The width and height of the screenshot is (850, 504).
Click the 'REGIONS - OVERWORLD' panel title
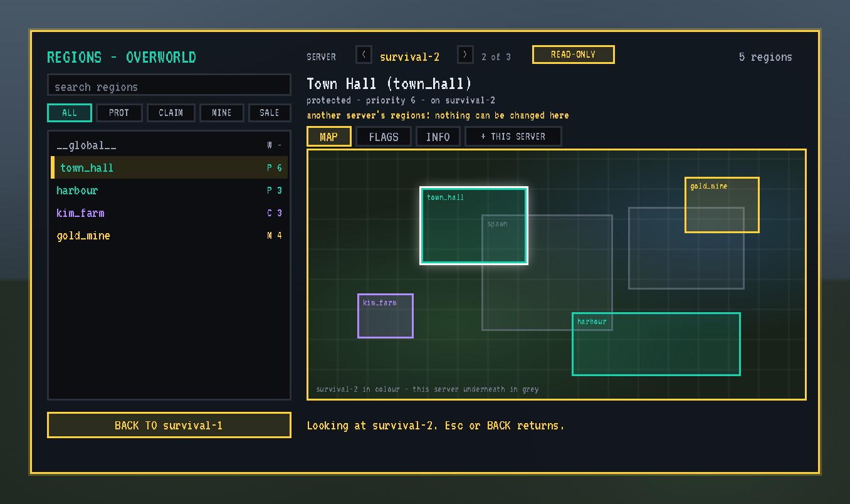[x=122, y=58]
